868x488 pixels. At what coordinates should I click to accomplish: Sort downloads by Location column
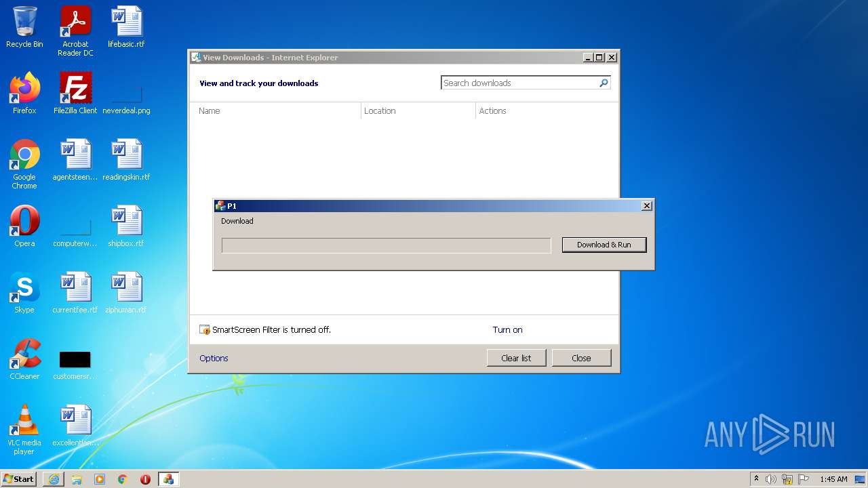(418, 110)
